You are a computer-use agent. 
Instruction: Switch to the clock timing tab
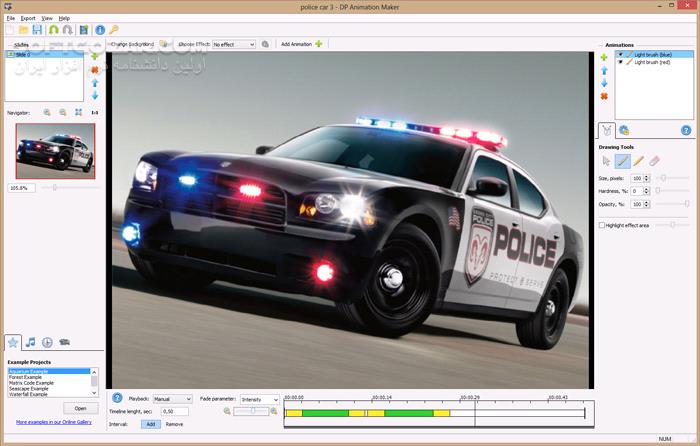[x=47, y=342]
